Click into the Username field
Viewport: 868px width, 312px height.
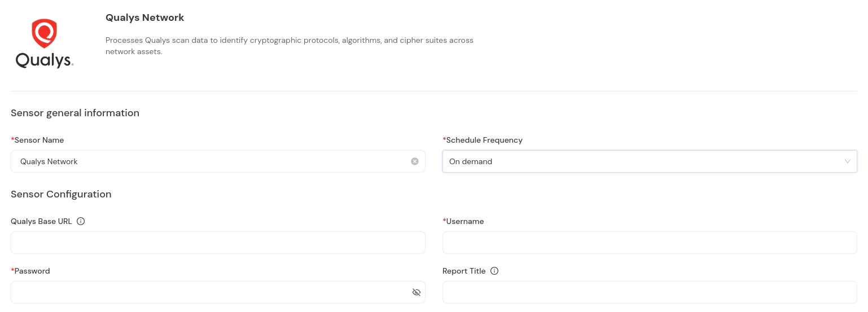[x=650, y=243]
